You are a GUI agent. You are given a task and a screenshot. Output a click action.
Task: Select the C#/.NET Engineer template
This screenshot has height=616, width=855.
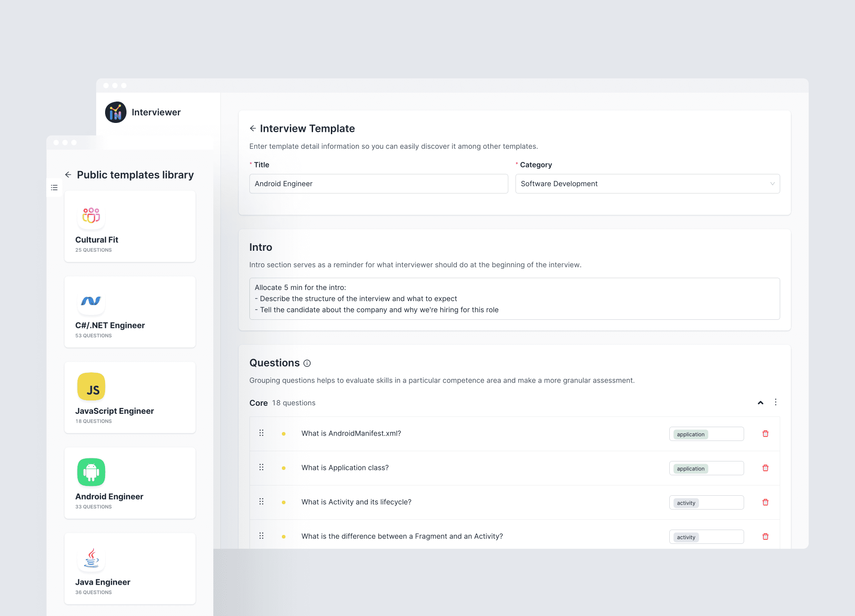pyautogui.click(x=130, y=312)
